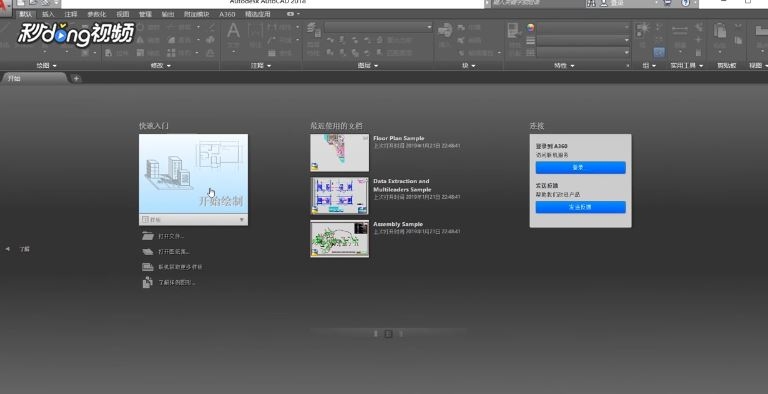Image resolution: width=768 pixels, height=394 pixels.
Task: Click the 打开图纸集... link
Action: pos(174,251)
